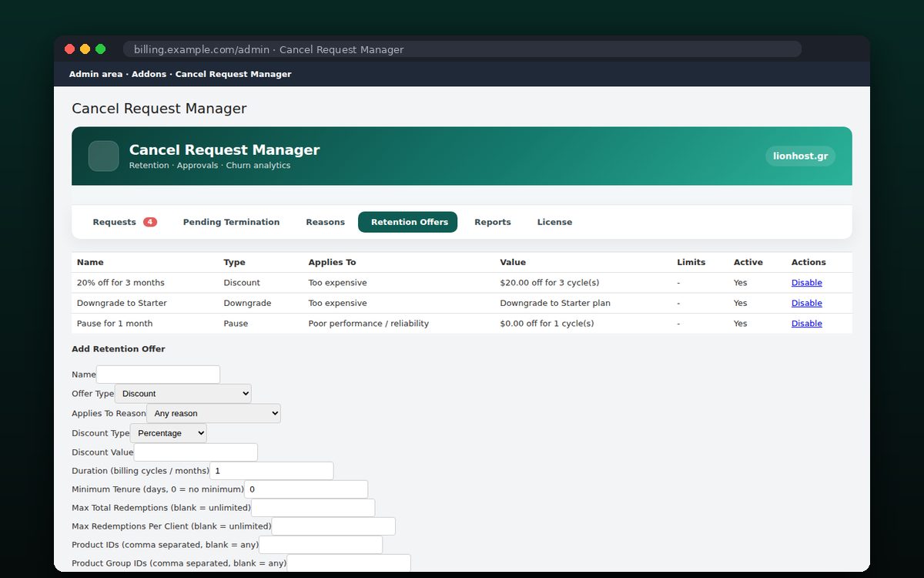924x578 pixels.
Task: Click '$20.00 off for 3 cycle(s)' value
Action: (549, 283)
